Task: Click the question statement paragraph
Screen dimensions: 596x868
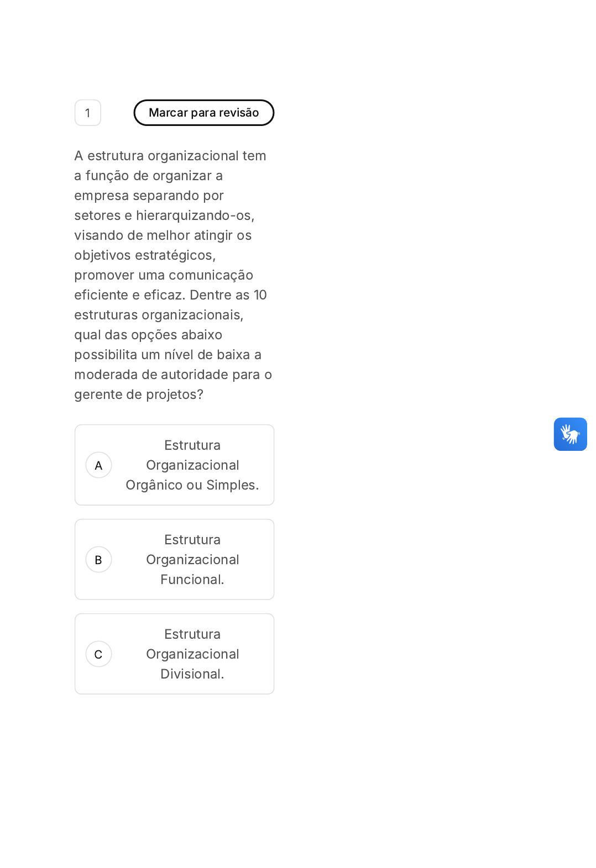Action: point(172,275)
